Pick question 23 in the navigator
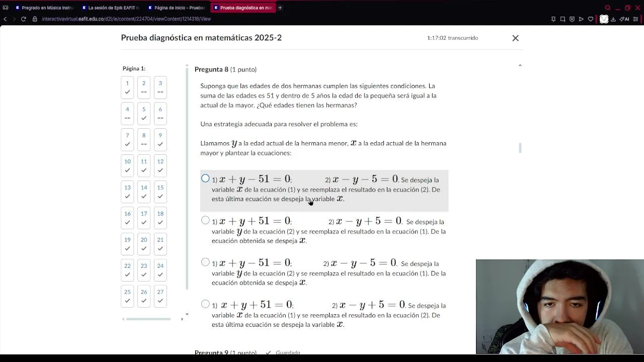 coord(144,270)
